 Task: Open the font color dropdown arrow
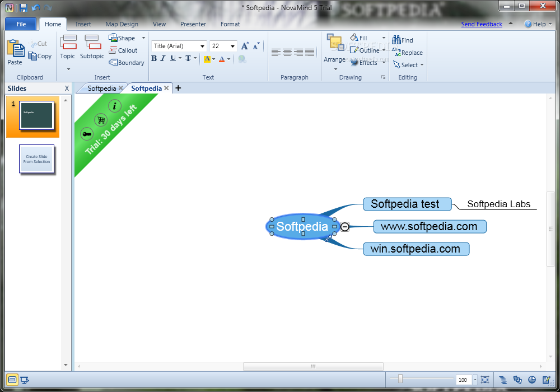pos(228,59)
